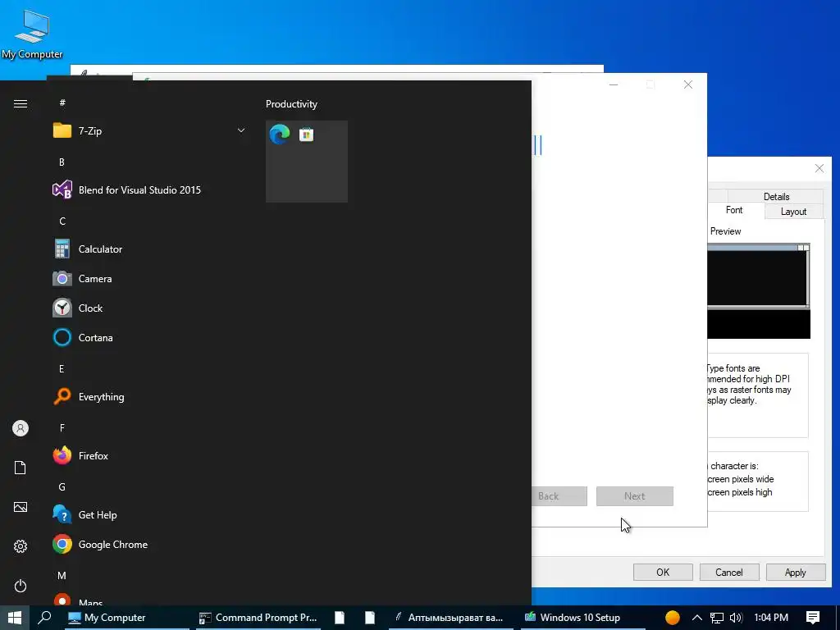Viewport: 840px width, 630px height.
Task: Open the 7-Zip folder entry
Action: coord(149,130)
